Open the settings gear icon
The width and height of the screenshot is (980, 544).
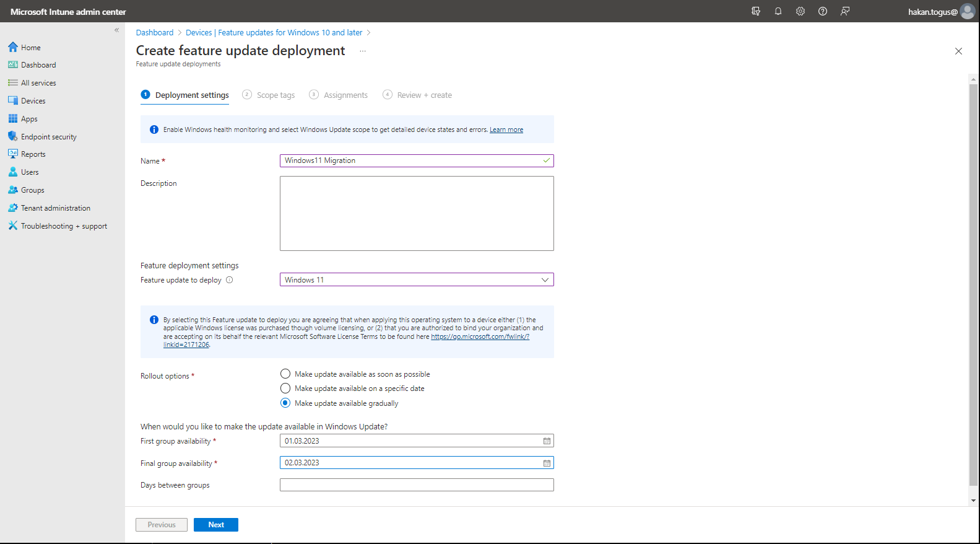click(800, 11)
